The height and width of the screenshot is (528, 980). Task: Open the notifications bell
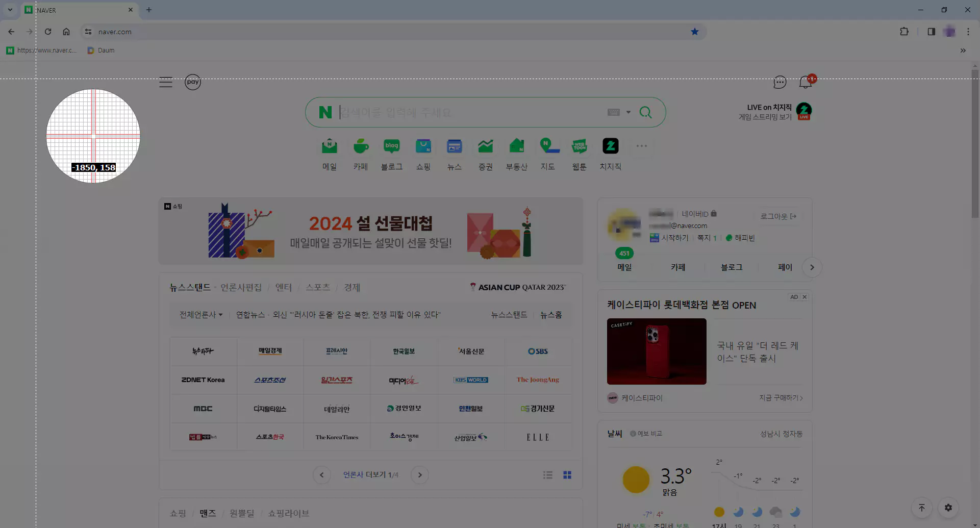[x=806, y=82]
